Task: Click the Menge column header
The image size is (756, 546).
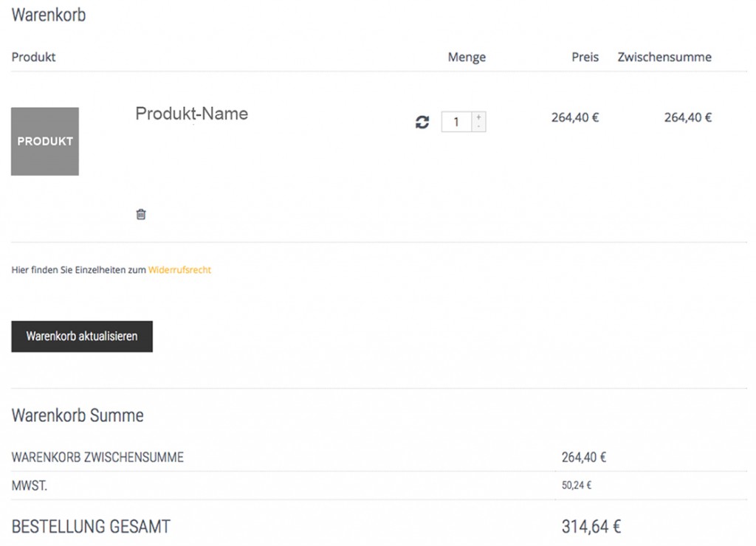Action: pos(467,58)
